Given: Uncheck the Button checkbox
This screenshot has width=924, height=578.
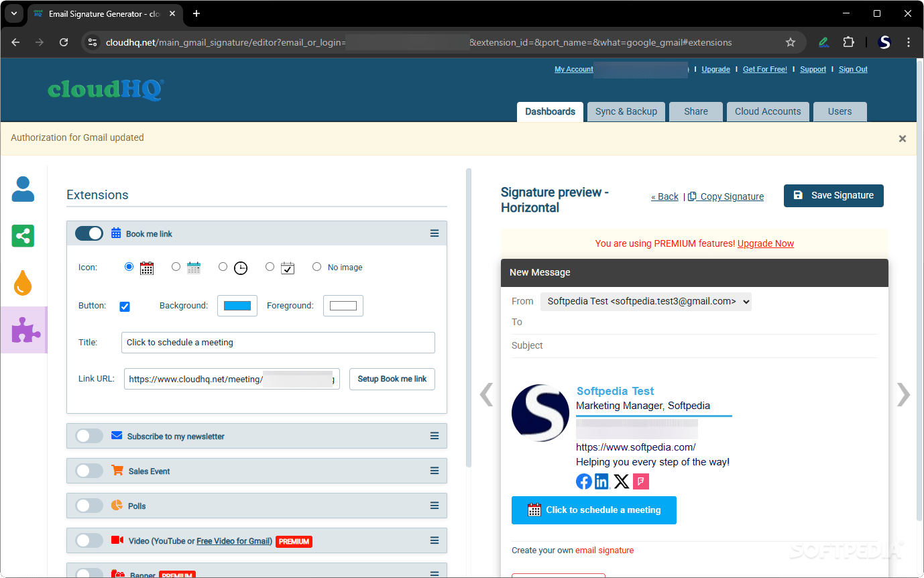Looking at the screenshot, I should pos(125,306).
